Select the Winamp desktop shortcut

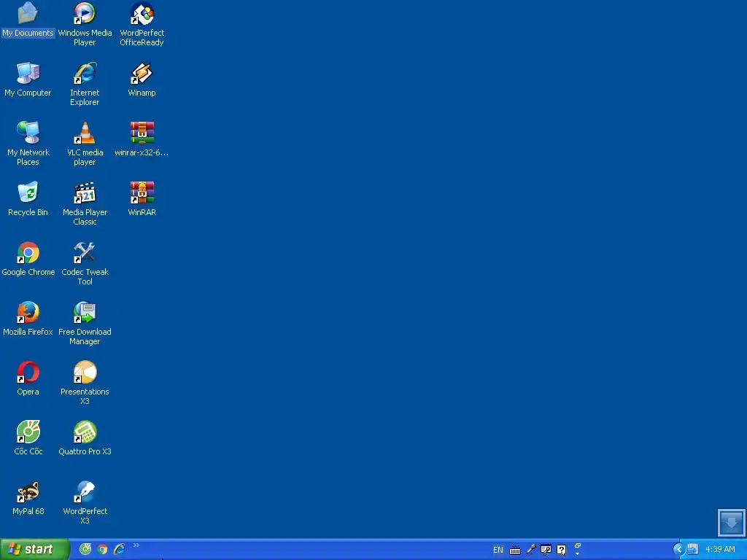(142, 79)
